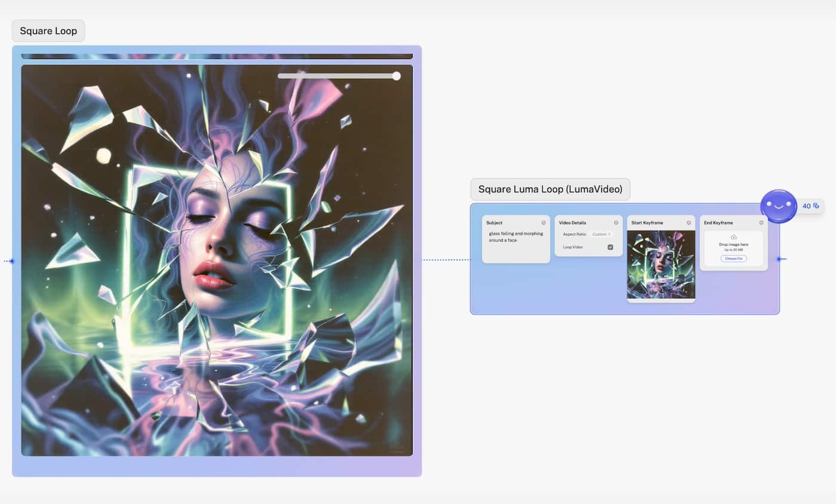Click the Video Details info icon
Viewport: 836px width, 504px height.
616,222
